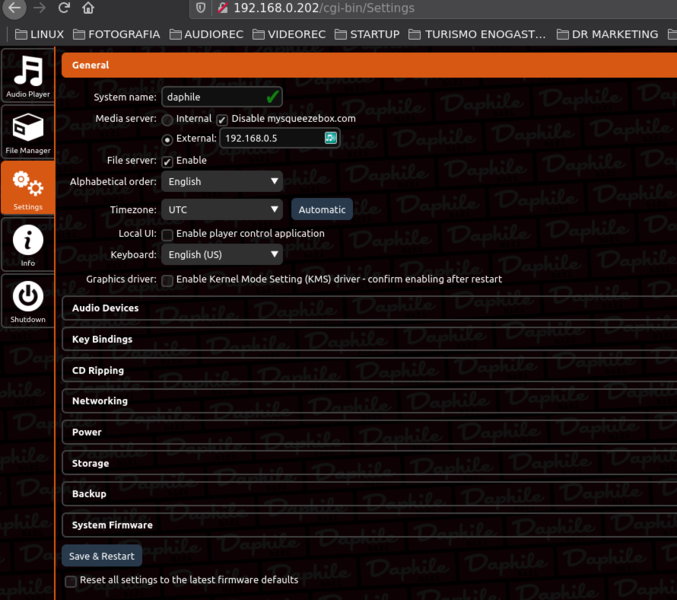Open the Keyboard English (US) dropdown
Viewport: 677px width, 600px height.
(x=222, y=255)
